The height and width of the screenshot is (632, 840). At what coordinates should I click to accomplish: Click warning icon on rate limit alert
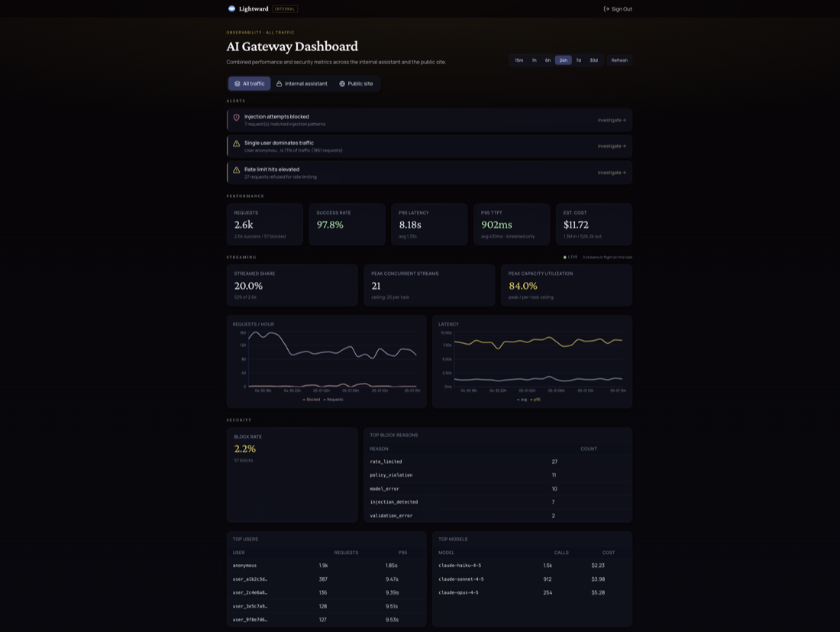(x=236, y=170)
